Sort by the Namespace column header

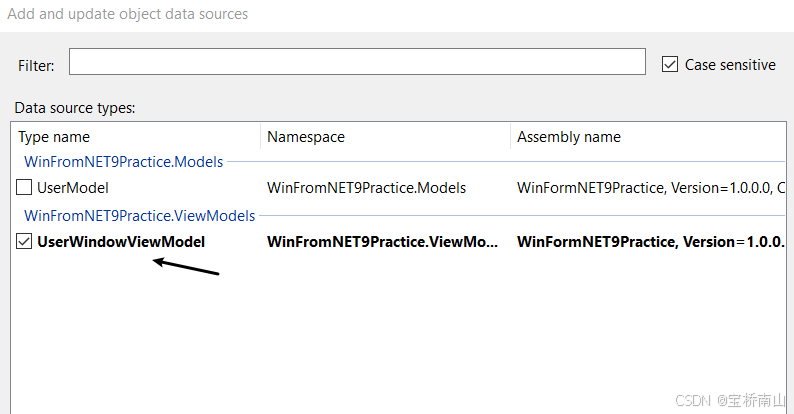(x=306, y=137)
